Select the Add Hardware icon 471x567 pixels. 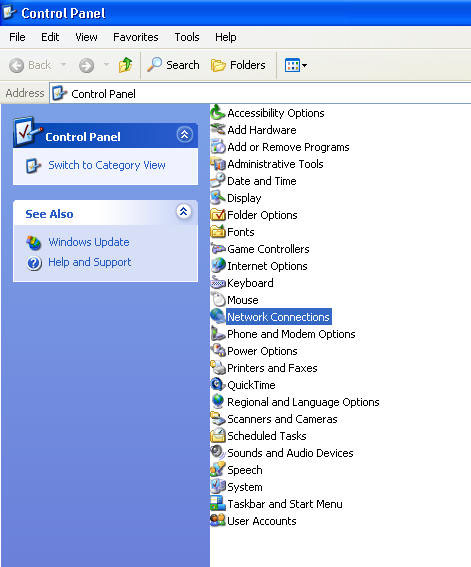218,129
